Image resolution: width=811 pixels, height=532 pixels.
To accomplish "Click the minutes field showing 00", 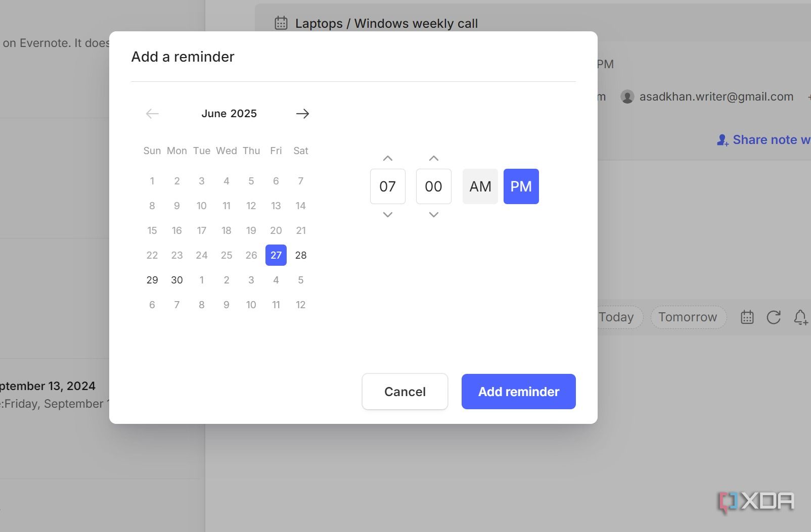I will [433, 186].
